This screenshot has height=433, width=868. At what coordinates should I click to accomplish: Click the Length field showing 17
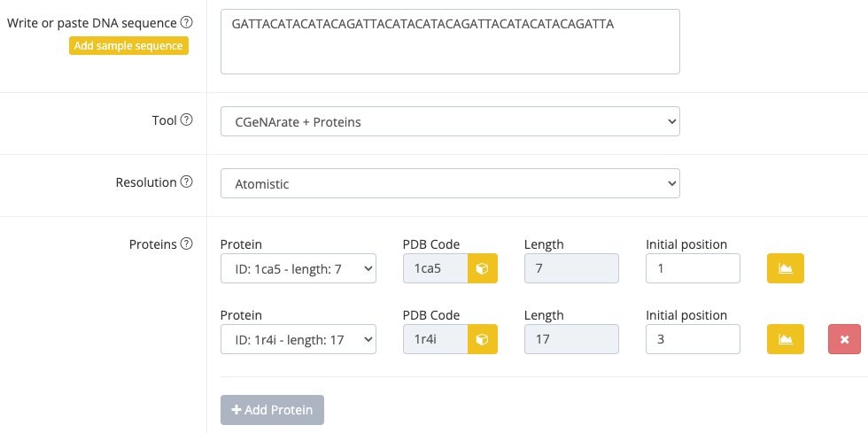571,338
